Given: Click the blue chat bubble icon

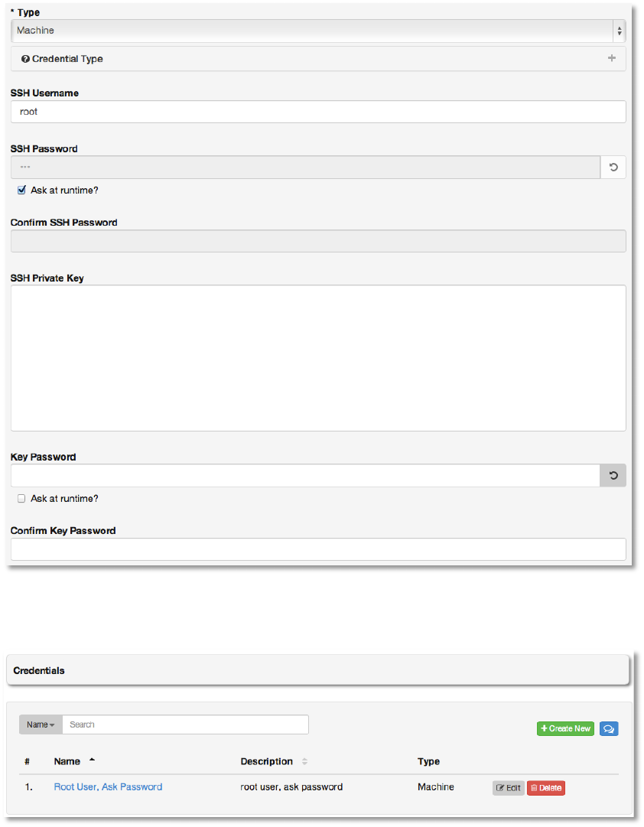Looking at the screenshot, I should point(608,728).
